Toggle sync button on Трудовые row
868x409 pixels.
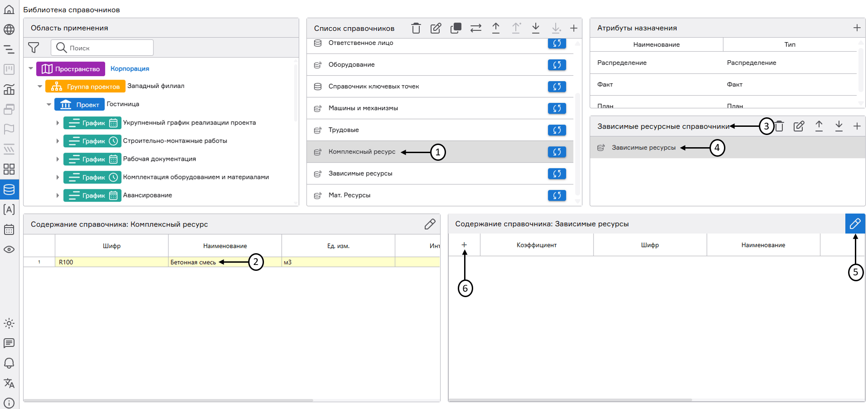pyautogui.click(x=556, y=130)
